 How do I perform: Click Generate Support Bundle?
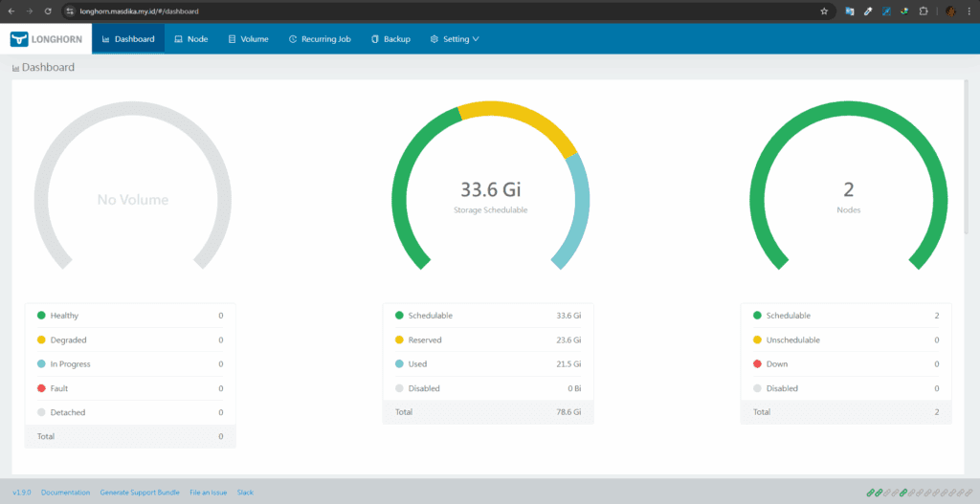140,493
